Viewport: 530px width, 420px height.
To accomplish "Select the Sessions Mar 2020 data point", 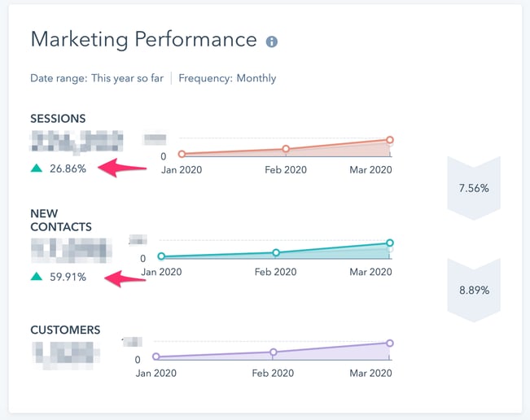I will click(390, 140).
